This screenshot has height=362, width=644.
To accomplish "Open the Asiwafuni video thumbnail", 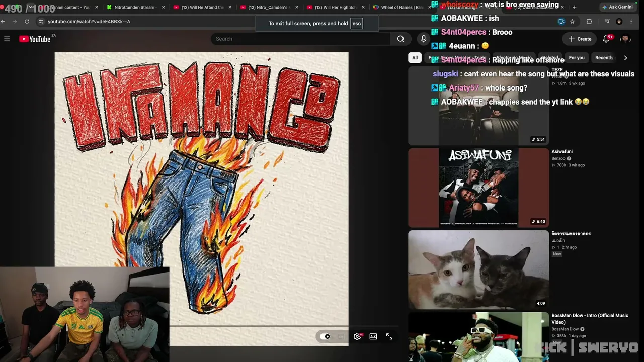I will point(478,188).
